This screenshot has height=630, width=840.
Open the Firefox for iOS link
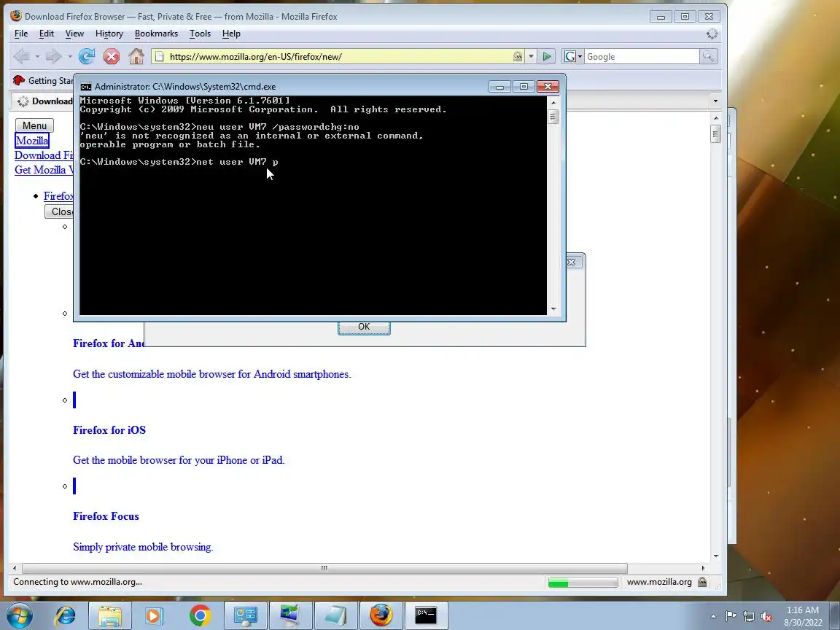(x=109, y=430)
